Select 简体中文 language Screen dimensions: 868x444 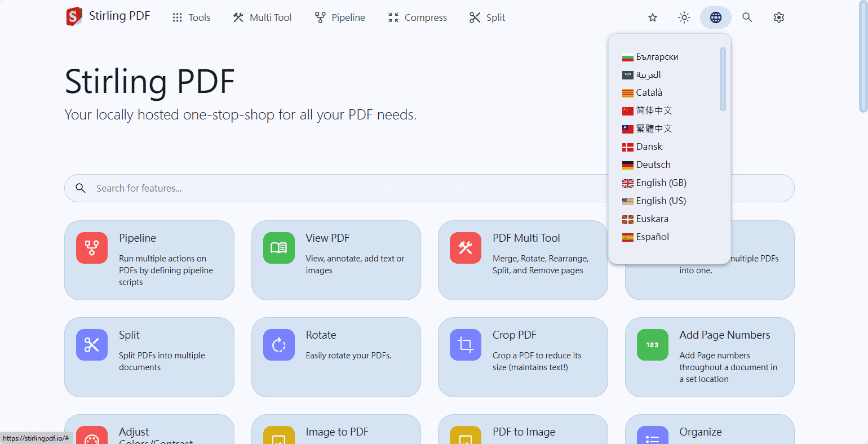654,110
